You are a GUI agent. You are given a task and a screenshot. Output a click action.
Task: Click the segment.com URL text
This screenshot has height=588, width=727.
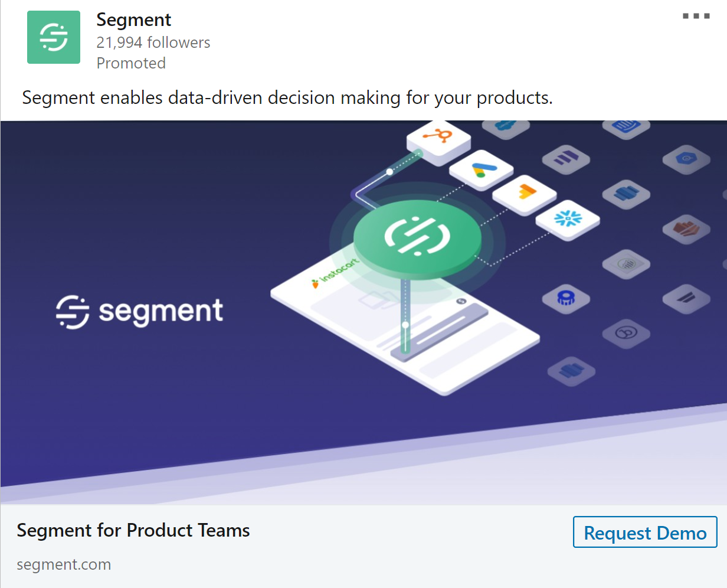(x=64, y=564)
